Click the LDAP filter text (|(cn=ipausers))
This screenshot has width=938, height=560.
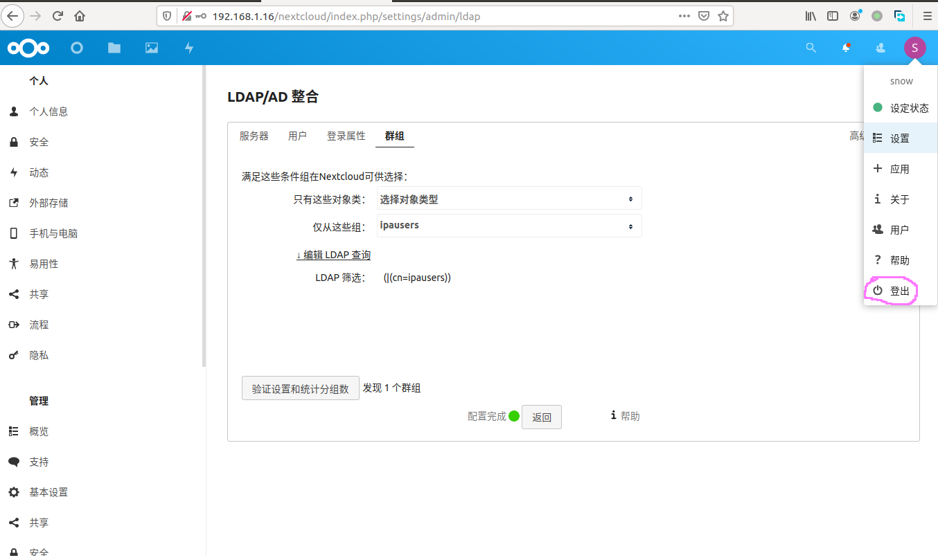point(417,278)
